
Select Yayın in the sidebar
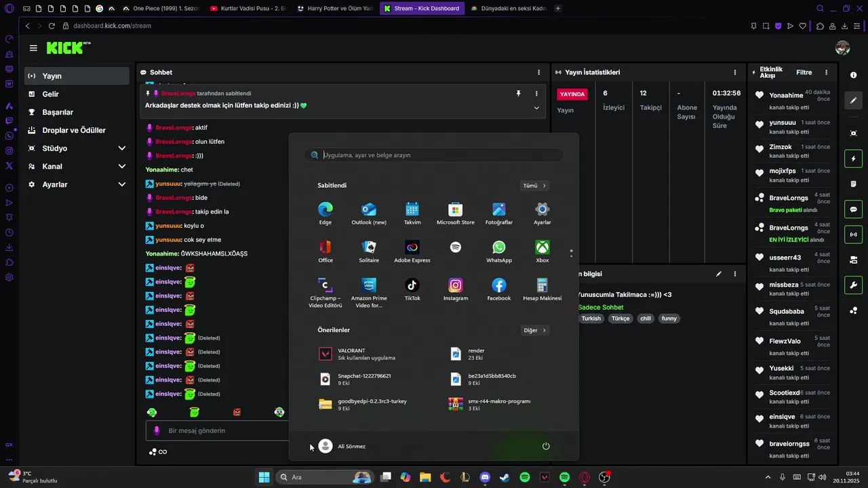[x=77, y=76]
